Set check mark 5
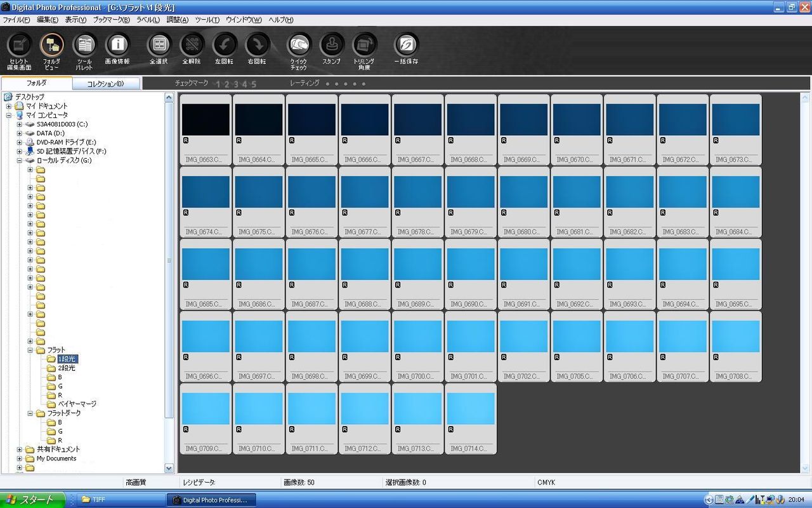812x508 pixels. [x=254, y=84]
